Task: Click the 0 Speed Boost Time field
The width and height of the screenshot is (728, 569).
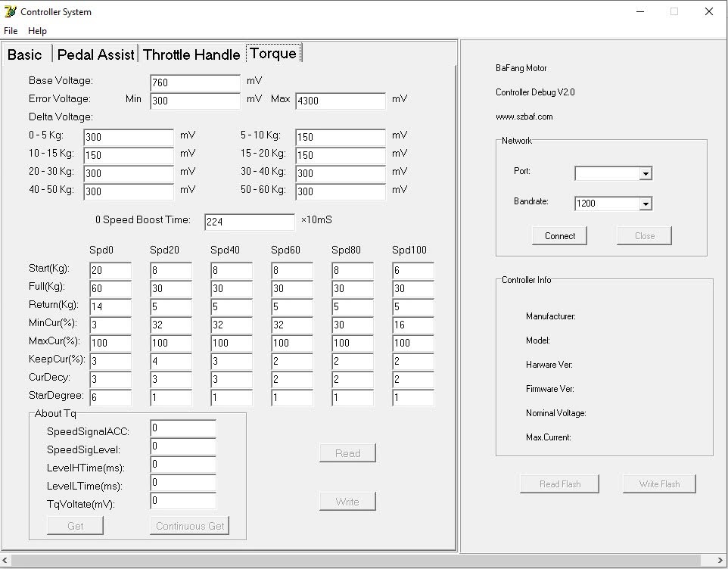Action: (249, 221)
